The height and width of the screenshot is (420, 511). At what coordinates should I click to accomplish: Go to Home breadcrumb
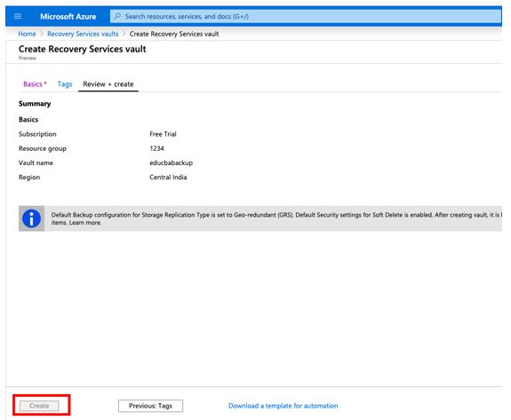tap(27, 34)
